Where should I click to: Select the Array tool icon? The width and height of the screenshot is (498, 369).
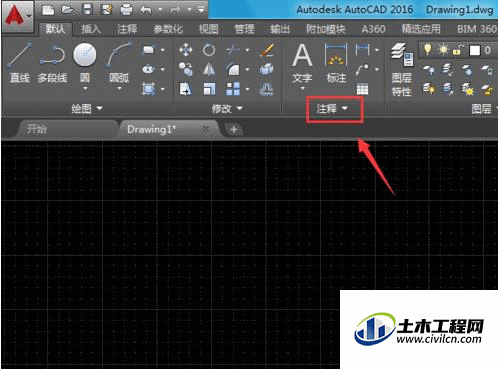233,89
